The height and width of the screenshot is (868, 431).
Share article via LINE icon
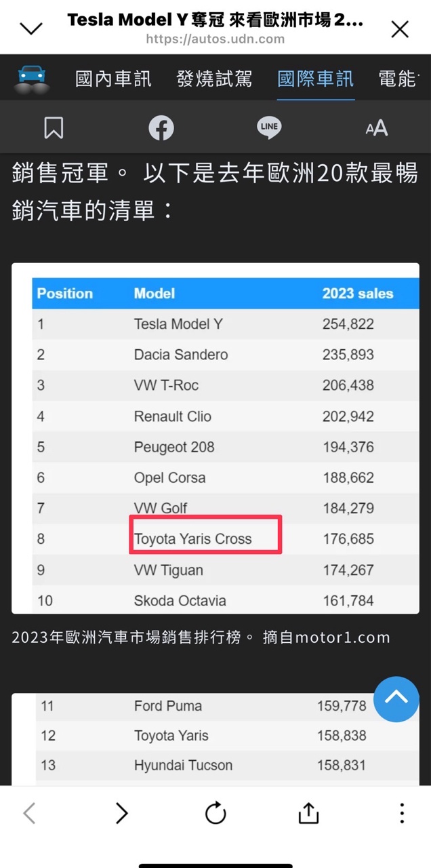tap(269, 127)
